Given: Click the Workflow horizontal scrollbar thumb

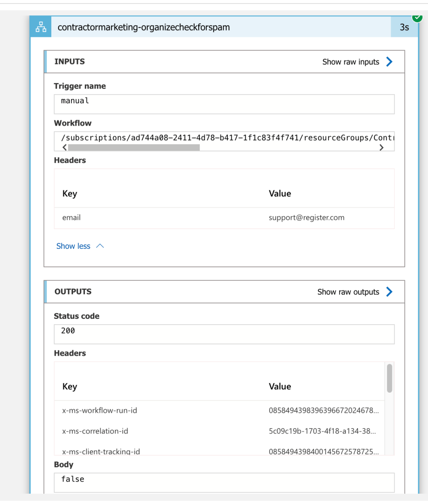Looking at the screenshot, I should click(x=134, y=147).
